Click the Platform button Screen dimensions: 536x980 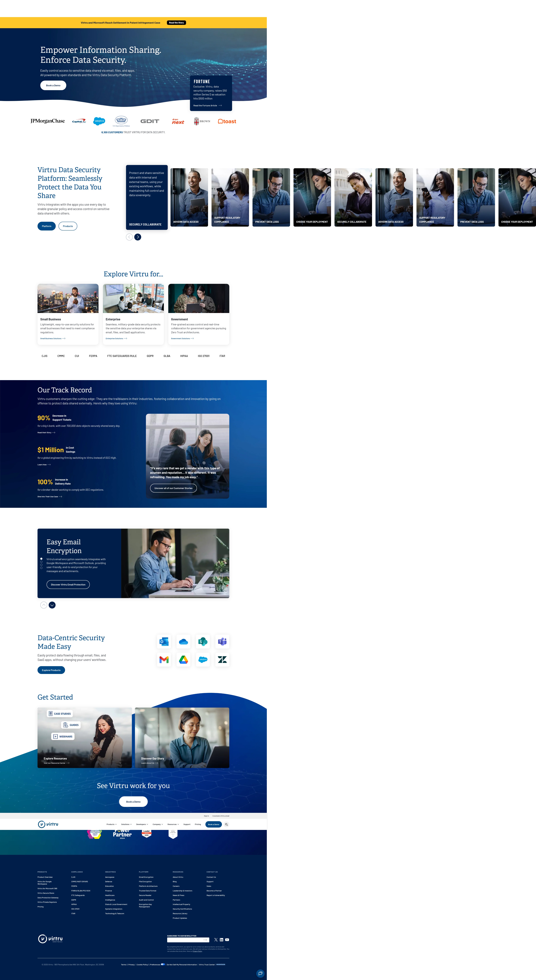[46, 226]
